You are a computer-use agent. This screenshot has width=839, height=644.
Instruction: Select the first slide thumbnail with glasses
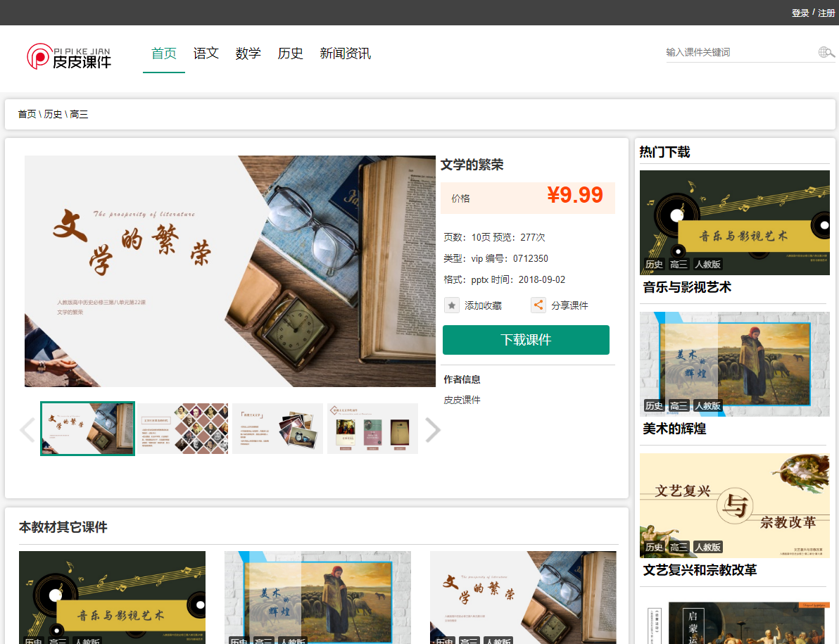point(88,429)
